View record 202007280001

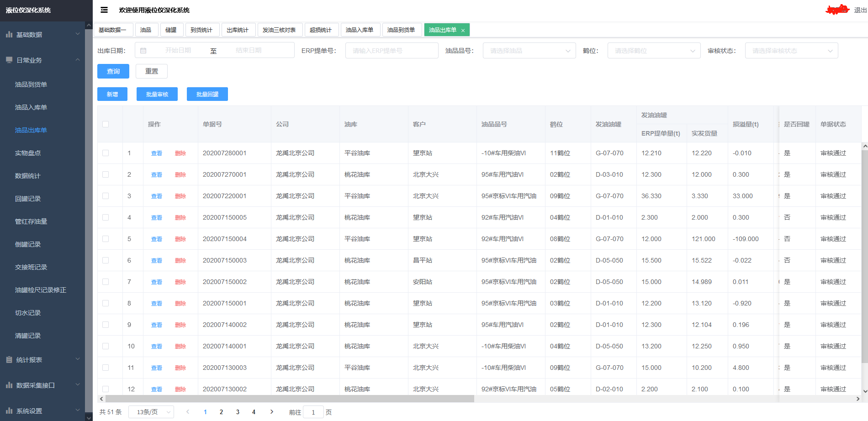click(x=157, y=153)
